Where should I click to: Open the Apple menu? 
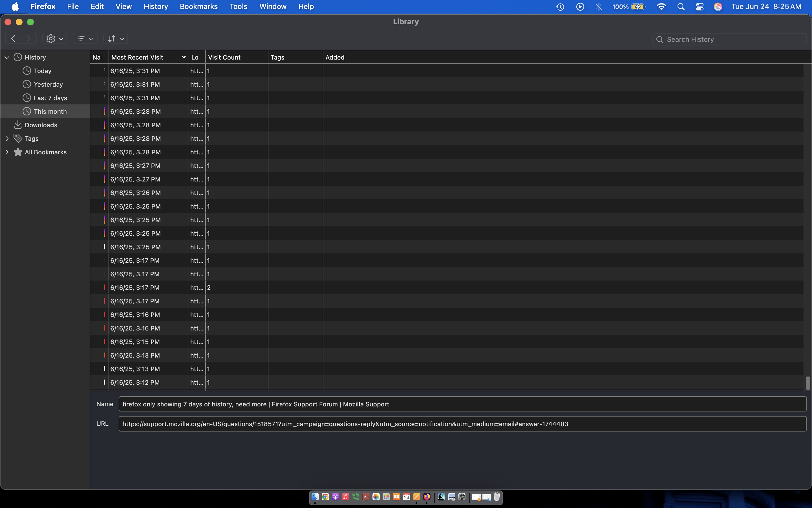click(15, 7)
